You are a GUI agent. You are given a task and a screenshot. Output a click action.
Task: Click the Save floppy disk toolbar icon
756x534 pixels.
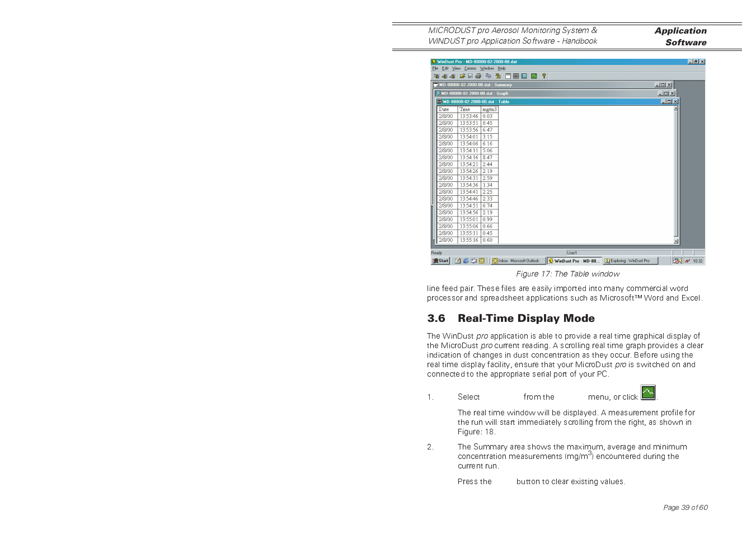tap(470, 76)
